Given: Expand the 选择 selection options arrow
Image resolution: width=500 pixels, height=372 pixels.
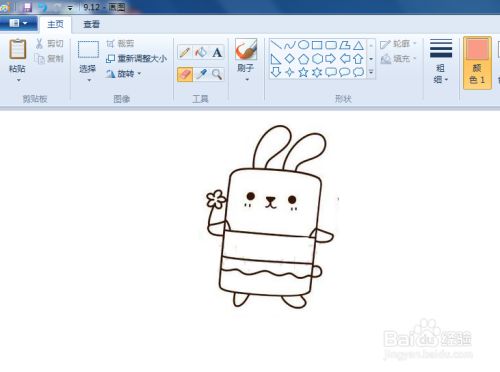Looking at the screenshot, I should point(89,80).
